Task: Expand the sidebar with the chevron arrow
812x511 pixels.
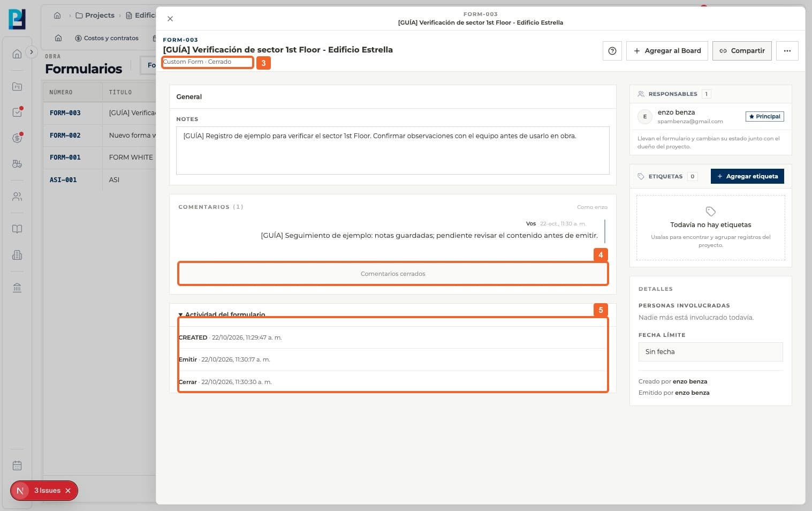Action: pyautogui.click(x=32, y=52)
